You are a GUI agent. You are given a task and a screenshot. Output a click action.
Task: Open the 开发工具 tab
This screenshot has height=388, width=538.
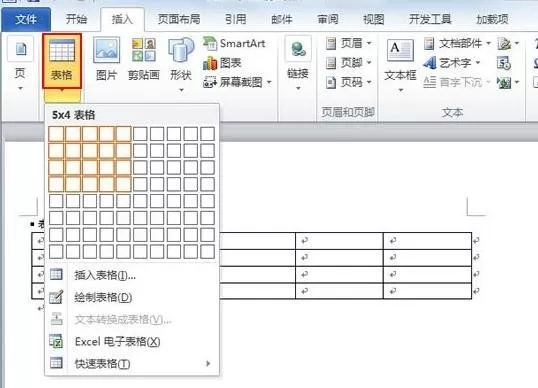(x=430, y=19)
